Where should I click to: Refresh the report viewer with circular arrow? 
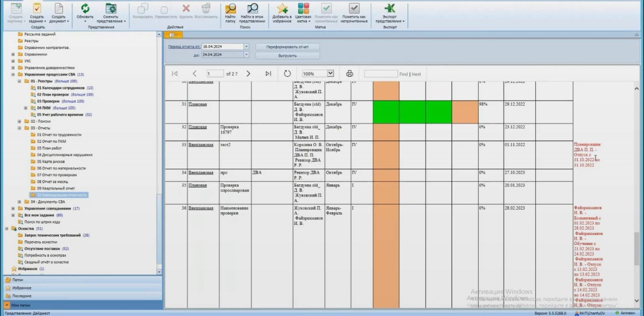point(287,74)
